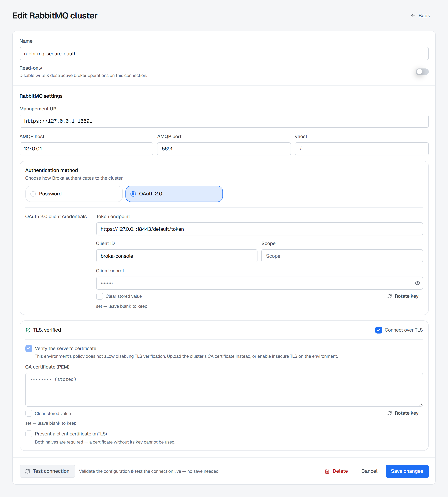
Task: Uncheck Connect over TLS
Action: click(x=379, y=330)
